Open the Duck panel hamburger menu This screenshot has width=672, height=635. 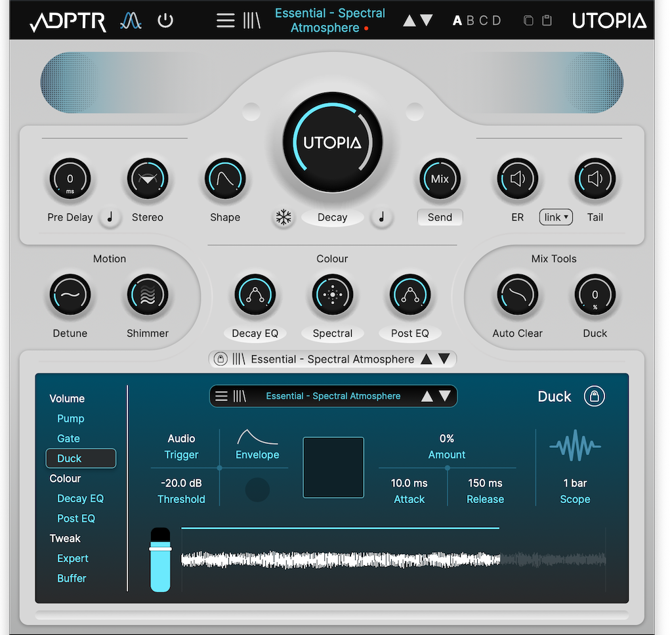coord(221,396)
